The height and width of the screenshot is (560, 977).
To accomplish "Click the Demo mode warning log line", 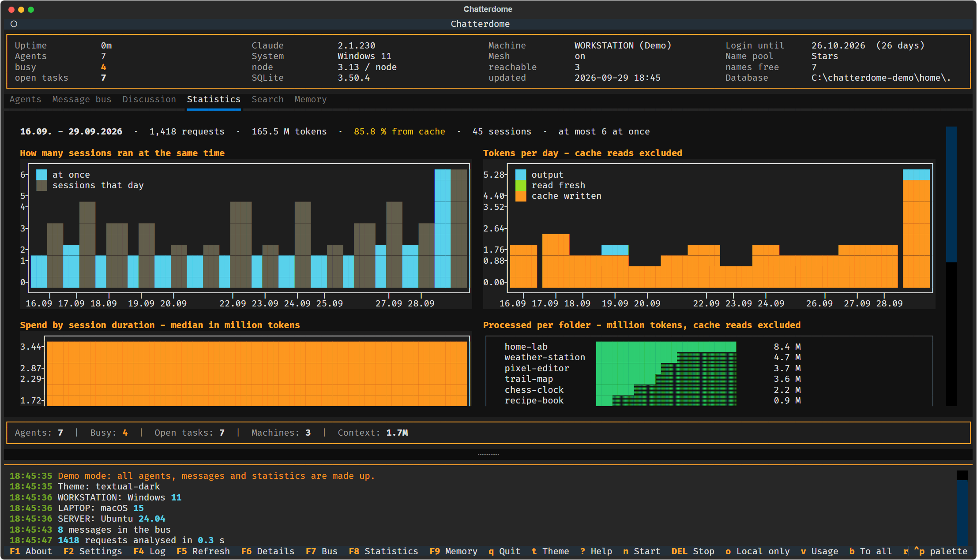I will tap(192, 476).
